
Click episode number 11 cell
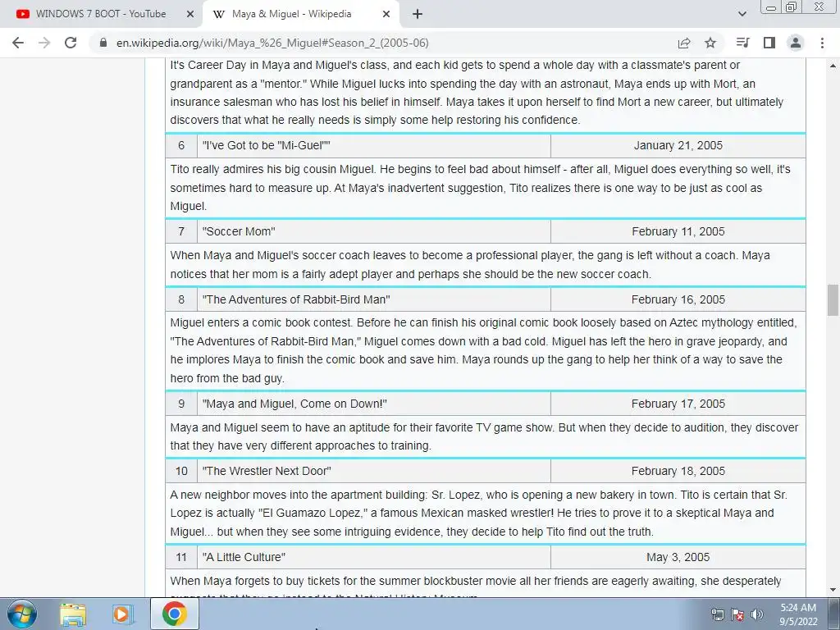pos(181,557)
